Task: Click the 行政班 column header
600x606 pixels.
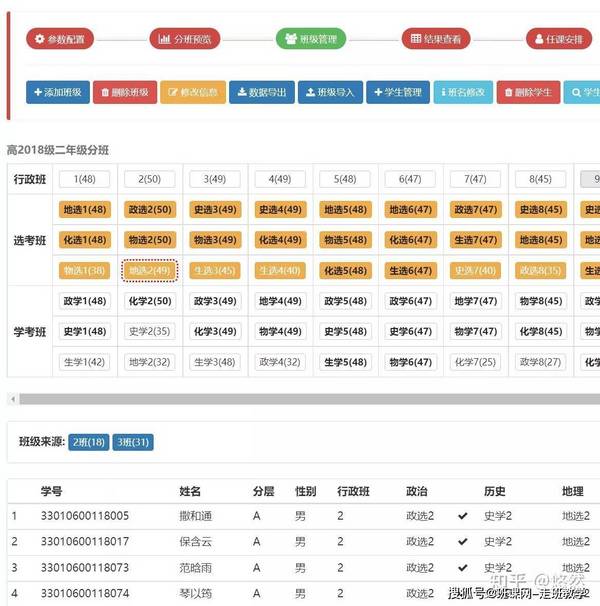Action: (x=353, y=491)
